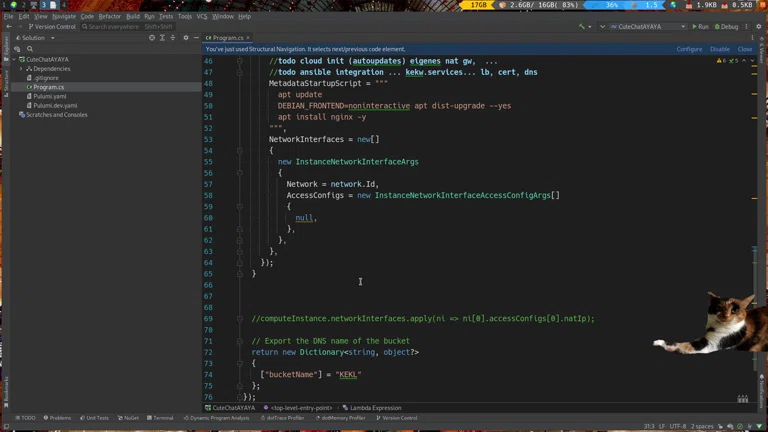Screen dimensions: 768x432
Task: Hide the Solution explorer panel
Action: point(196,38)
